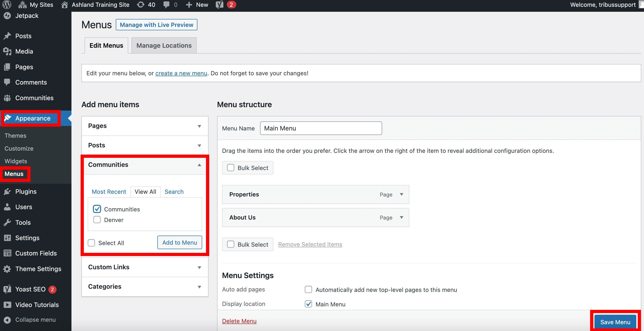This screenshot has width=644, height=331.
Task: Uncheck the Communities checkbox
Action: pos(97,209)
